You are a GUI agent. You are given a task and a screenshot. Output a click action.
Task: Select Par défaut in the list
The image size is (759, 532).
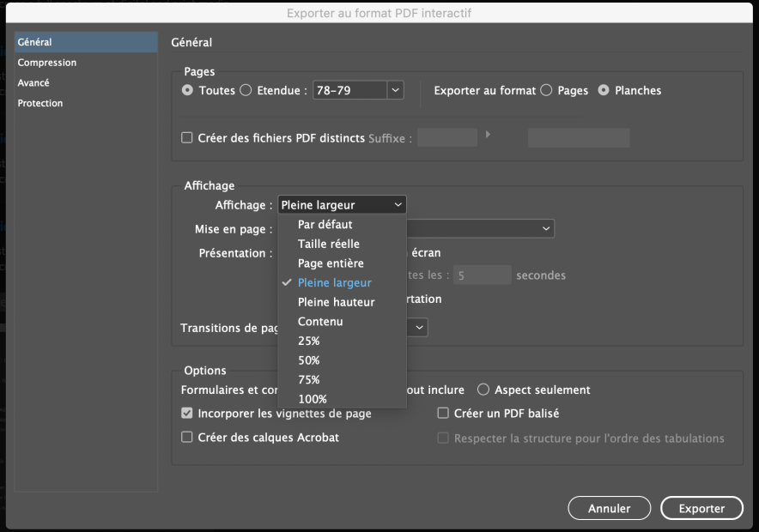click(x=325, y=225)
